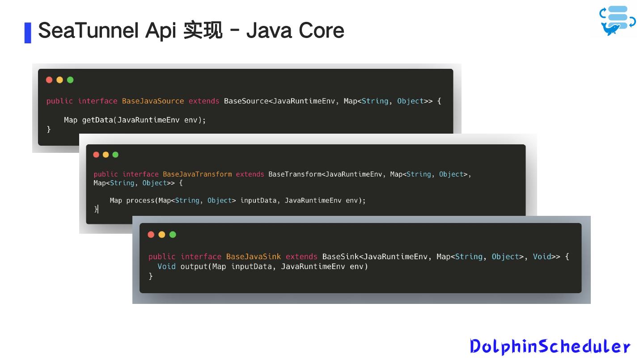Click the BaseJavaTransform interface name
The image size is (644, 362).
pos(197,174)
